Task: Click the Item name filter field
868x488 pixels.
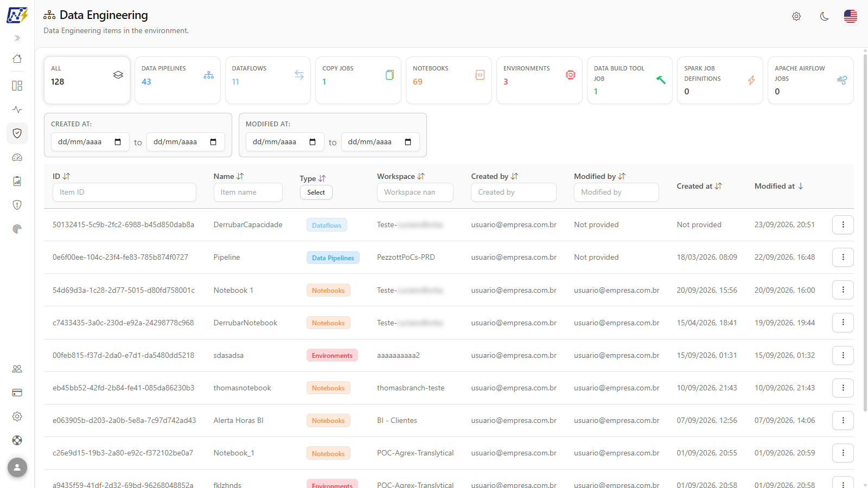Action: point(248,192)
